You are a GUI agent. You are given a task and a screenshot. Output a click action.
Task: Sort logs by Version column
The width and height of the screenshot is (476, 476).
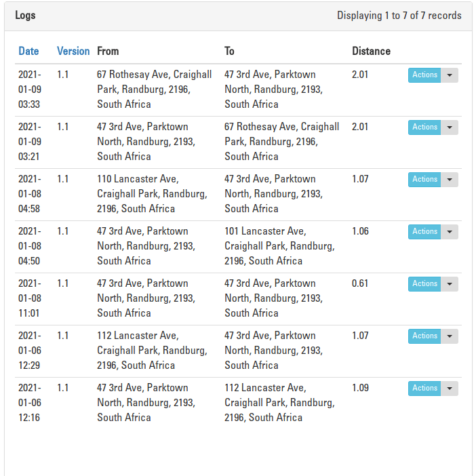point(73,51)
